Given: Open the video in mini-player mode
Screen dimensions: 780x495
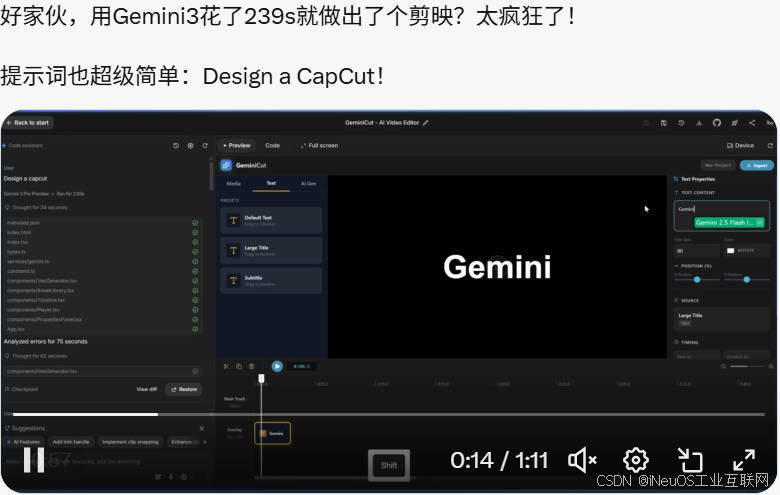Looking at the screenshot, I should click(x=690, y=460).
